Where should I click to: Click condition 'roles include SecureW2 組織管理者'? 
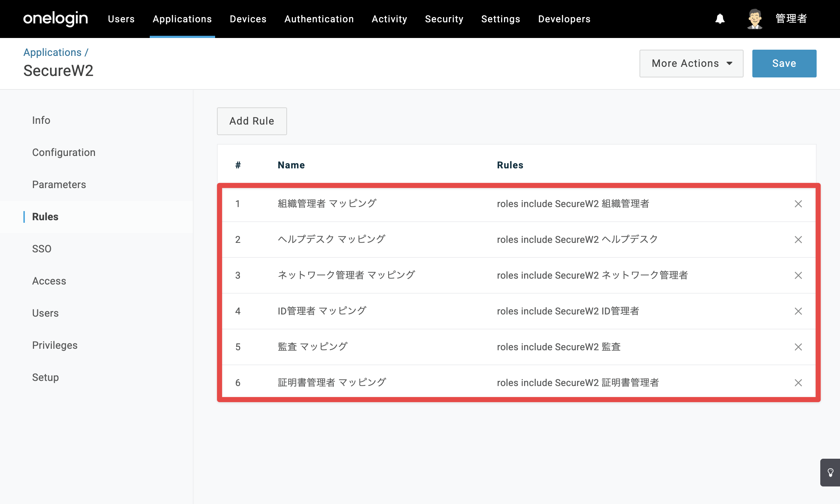click(x=573, y=204)
